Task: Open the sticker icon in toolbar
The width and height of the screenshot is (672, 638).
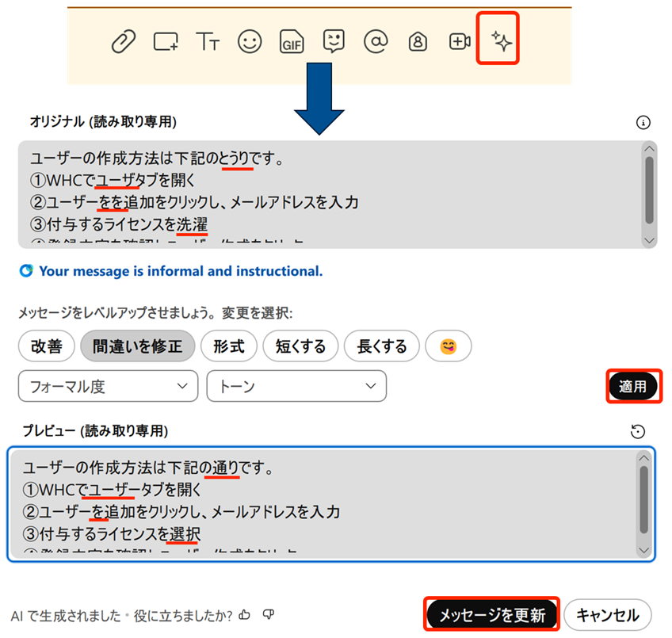Action: 334,42
